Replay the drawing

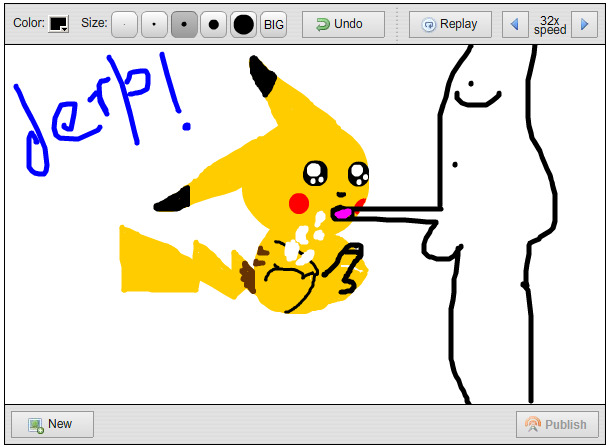449,24
